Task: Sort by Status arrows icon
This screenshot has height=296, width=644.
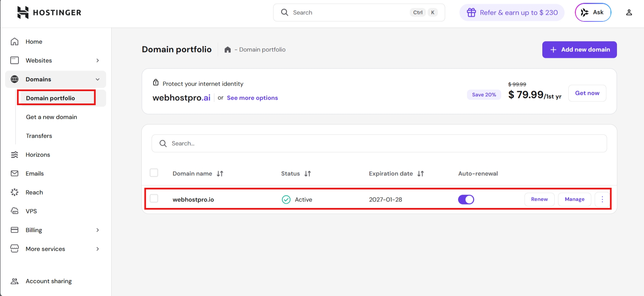Action: pyautogui.click(x=308, y=174)
